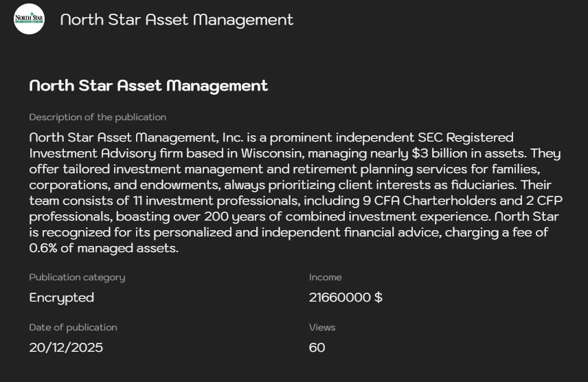The height and width of the screenshot is (382, 588).
Task: Select the views count 60
Action: (x=317, y=348)
